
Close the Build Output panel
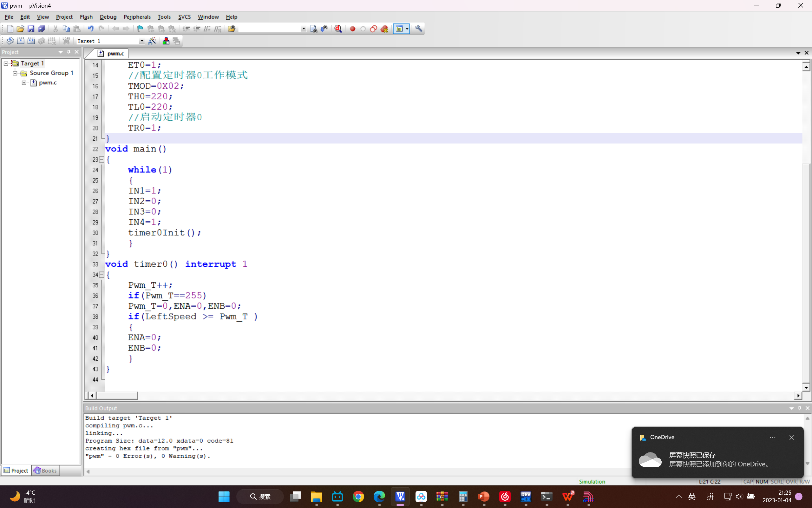807,408
